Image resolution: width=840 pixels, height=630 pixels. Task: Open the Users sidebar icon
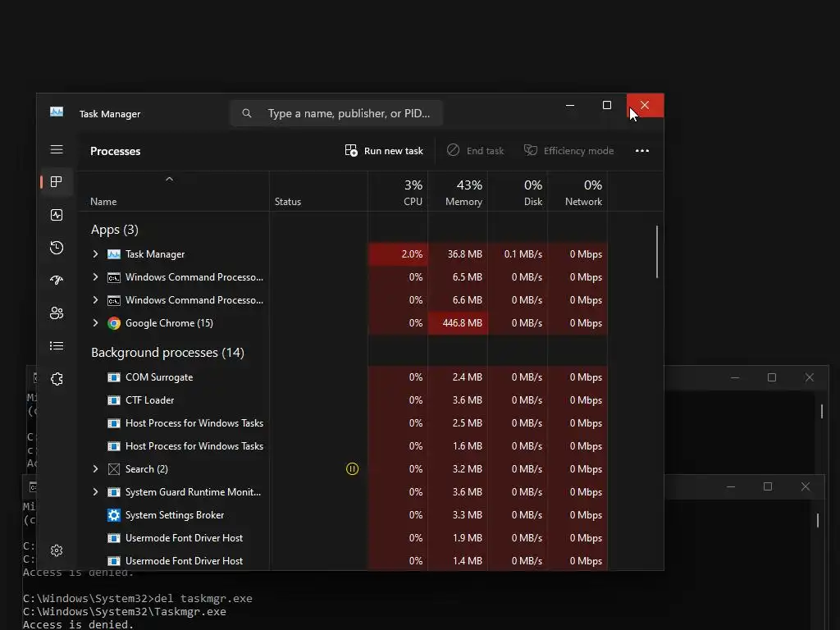57,313
